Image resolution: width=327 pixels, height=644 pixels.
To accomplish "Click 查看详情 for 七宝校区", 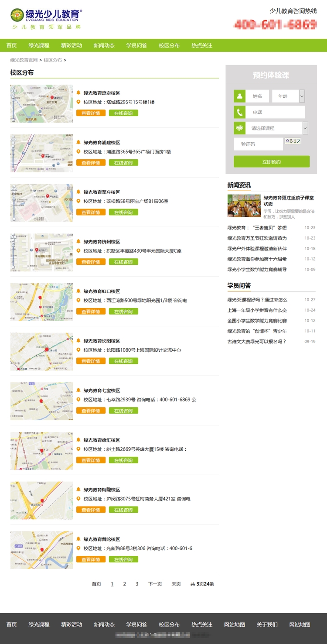I will [91, 411].
